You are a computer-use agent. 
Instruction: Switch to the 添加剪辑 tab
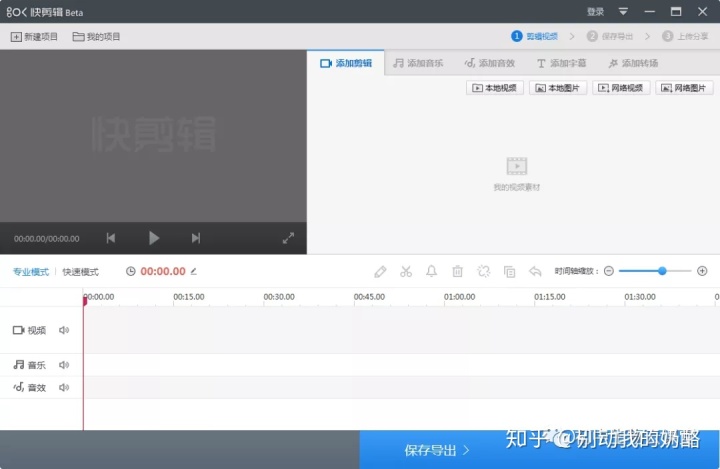(x=346, y=63)
